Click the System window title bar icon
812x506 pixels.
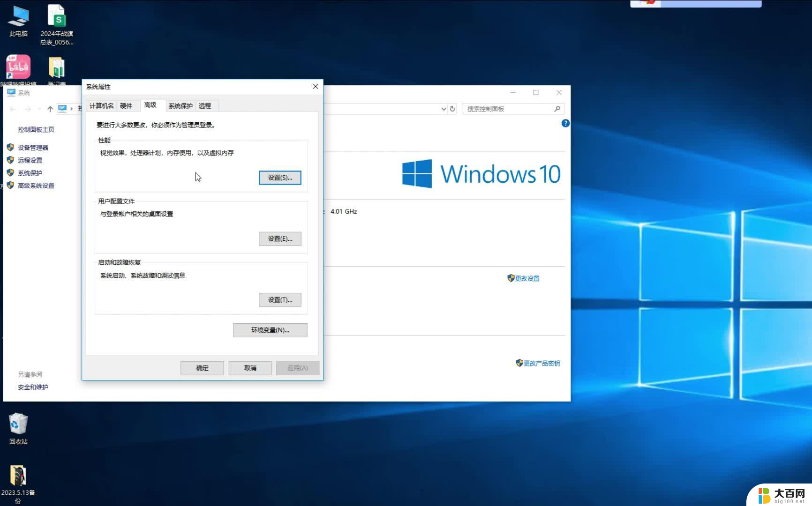11,92
